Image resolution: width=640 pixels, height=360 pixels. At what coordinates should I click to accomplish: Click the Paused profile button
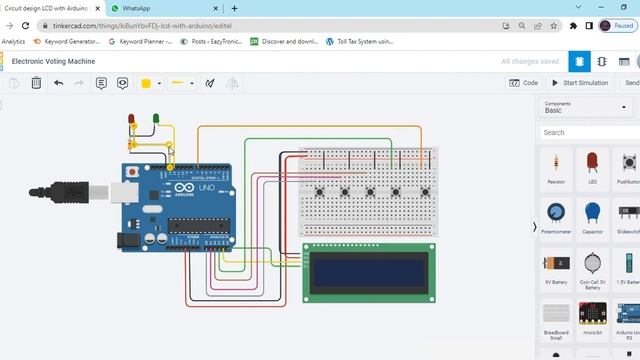pos(618,26)
